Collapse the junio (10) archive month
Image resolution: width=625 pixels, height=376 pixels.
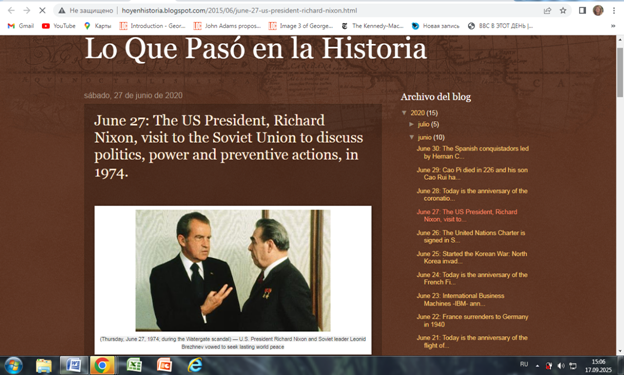click(412, 137)
